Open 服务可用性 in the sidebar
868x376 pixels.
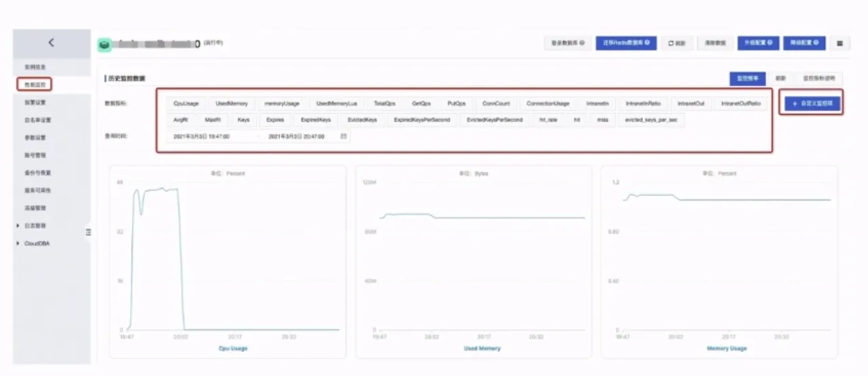(38, 190)
